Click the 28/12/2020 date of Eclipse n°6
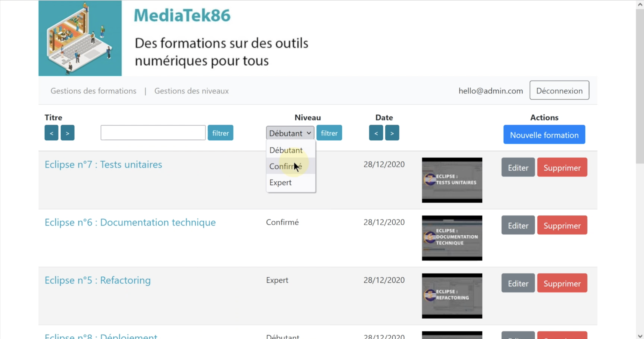The width and height of the screenshot is (644, 339). pos(384,222)
